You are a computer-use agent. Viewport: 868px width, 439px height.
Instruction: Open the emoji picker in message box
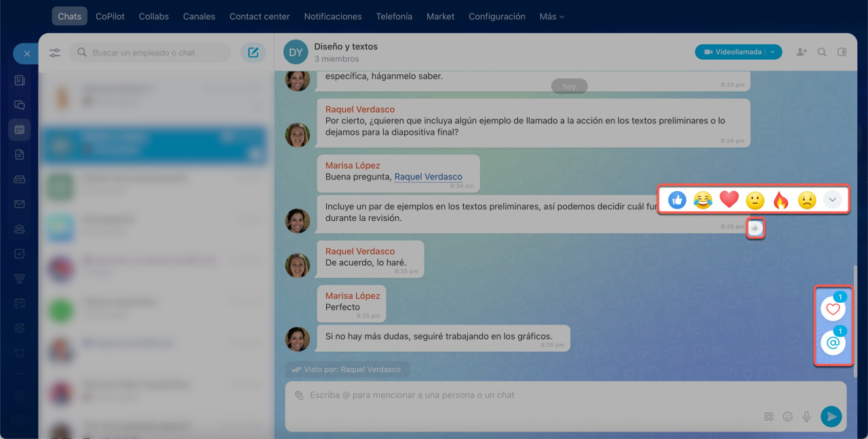click(787, 417)
